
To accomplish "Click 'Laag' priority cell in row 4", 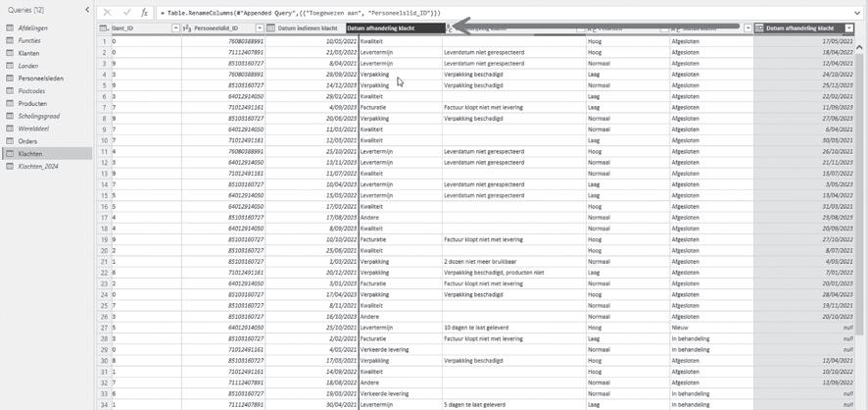I will coord(627,75).
